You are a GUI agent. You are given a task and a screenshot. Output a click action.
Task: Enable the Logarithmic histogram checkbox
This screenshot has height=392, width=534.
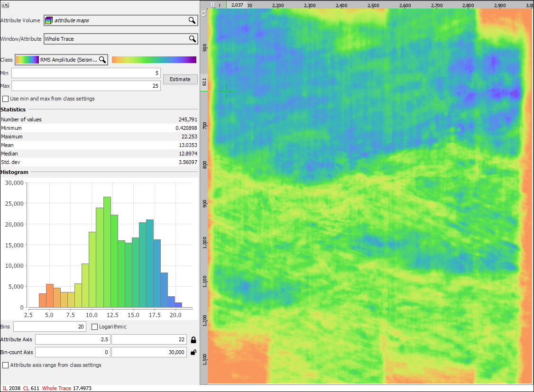pyautogui.click(x=95, y=327)
